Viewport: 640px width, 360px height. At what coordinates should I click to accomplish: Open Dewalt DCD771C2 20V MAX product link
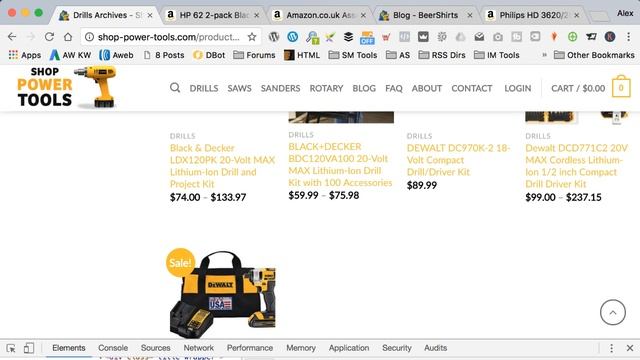(576, 166)
